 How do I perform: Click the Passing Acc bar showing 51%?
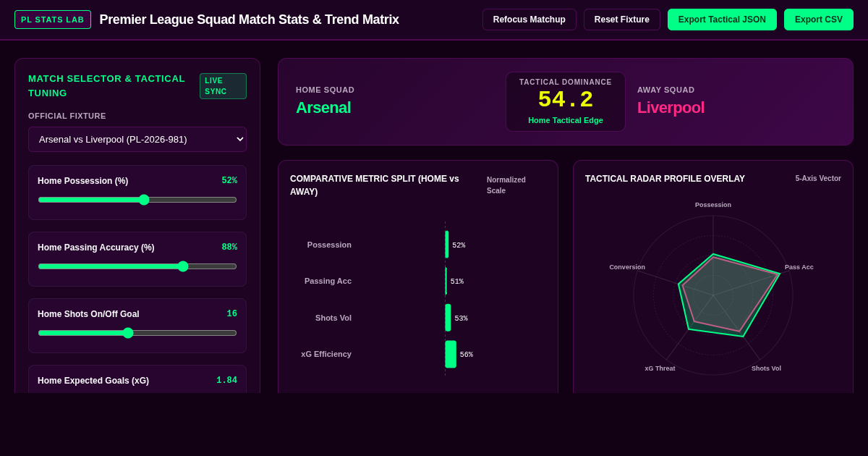click(x=446, y=281)
